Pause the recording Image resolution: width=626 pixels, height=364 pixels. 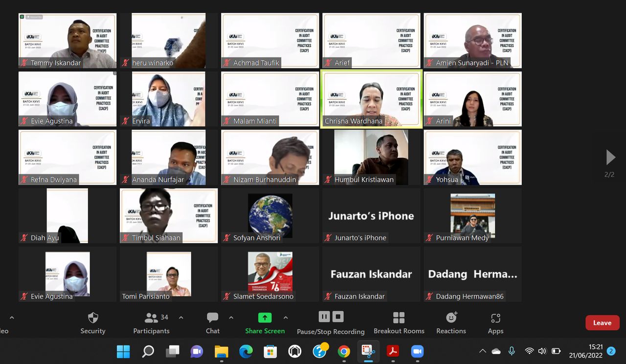coord(324,317)
